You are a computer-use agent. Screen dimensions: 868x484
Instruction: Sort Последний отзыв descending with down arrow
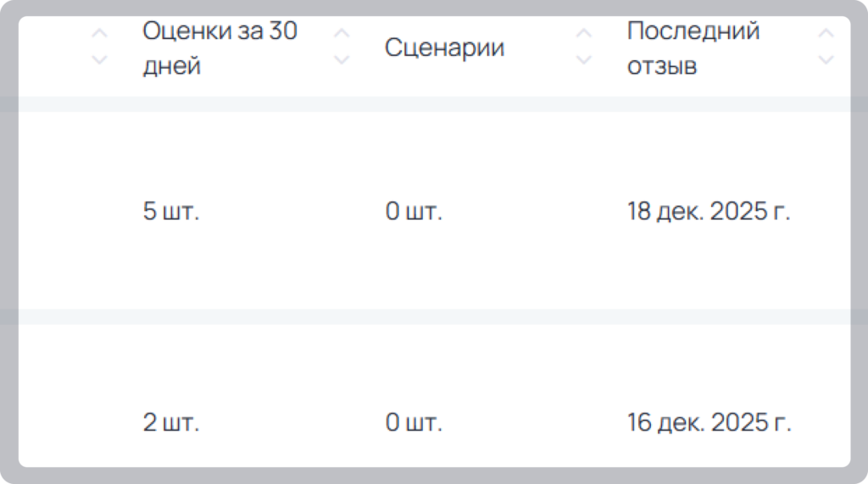pyautogui.click(x=826, y=59)
